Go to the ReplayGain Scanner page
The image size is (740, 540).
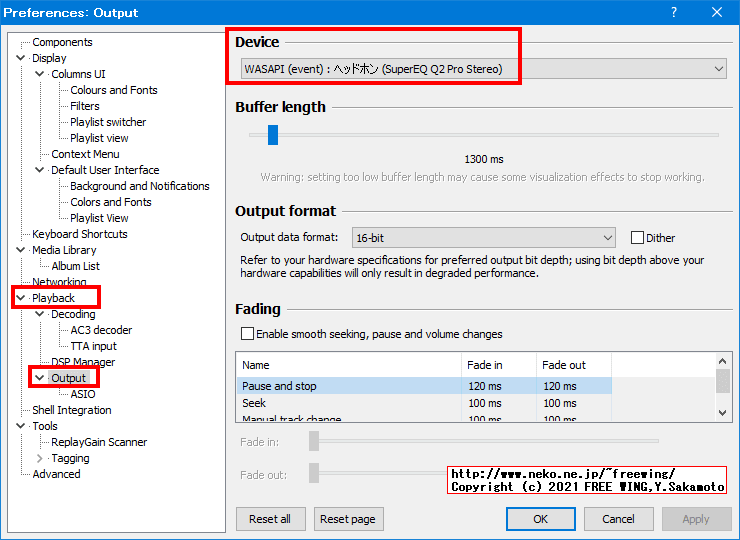coord(99,442)
